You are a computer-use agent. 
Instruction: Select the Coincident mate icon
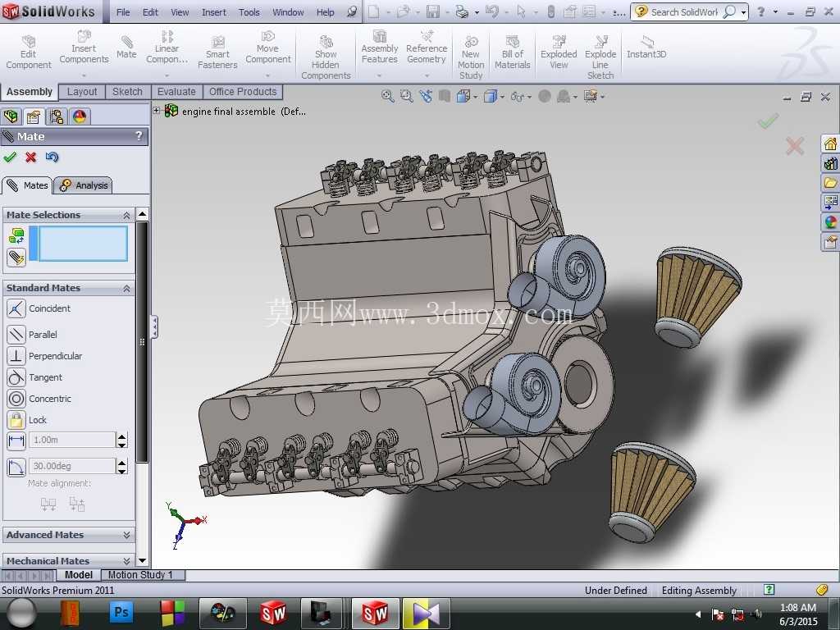click(16, 308)
